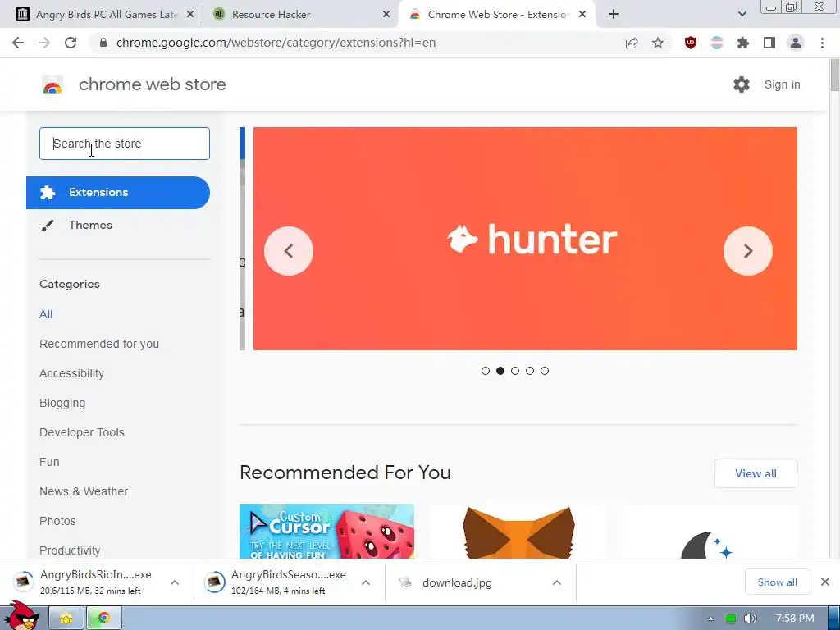Click the page vertical scrollbar thumb
840x630 pixels.
coord(834,76)
